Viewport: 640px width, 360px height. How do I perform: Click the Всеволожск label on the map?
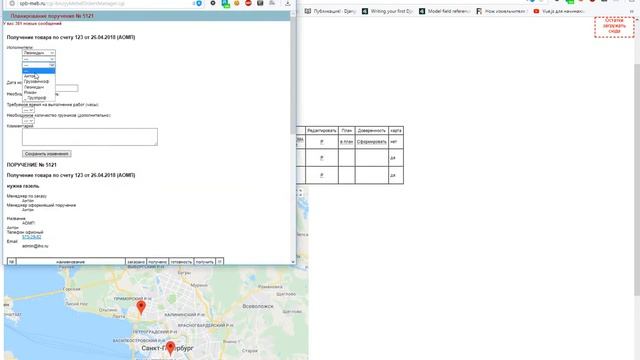[258, 306]
